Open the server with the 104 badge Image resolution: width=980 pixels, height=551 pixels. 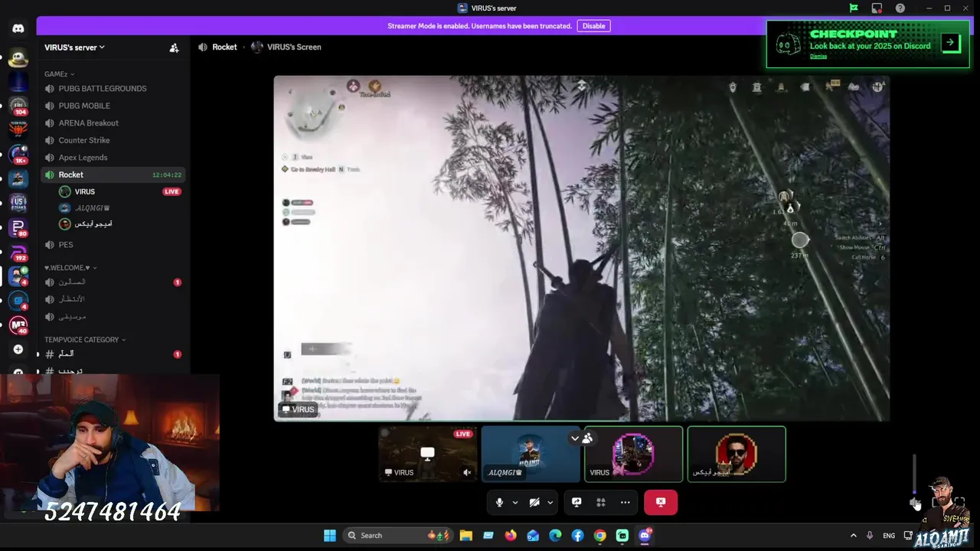tap(18, 106)
